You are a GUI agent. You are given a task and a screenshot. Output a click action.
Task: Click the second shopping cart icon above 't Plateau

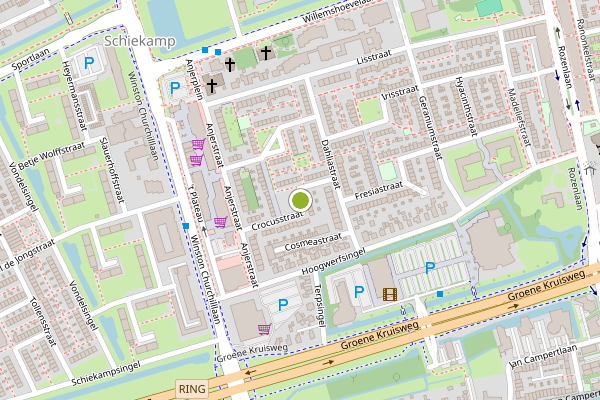click(196, 160)
